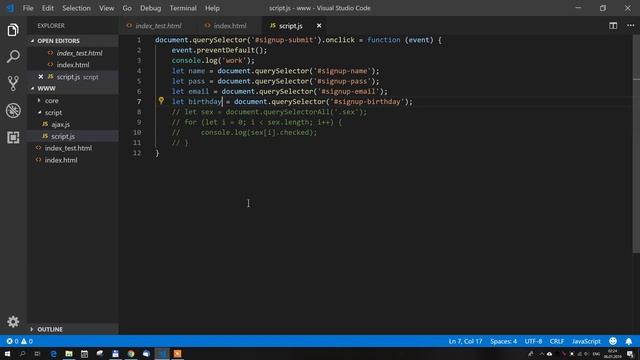Viewport: 640px width, 360px height.
Task: Open the Windows Start menu
Action: click(7, 353)
